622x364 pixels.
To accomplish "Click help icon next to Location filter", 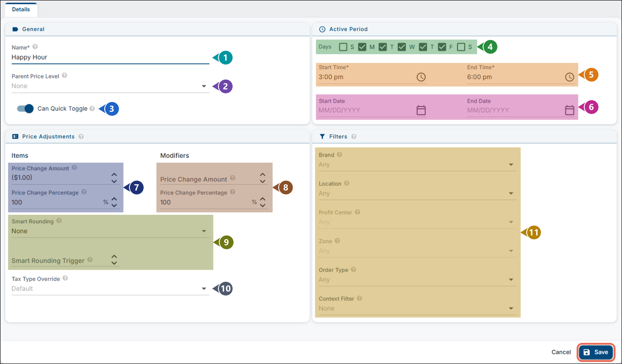I will click(x=347, y=183).
